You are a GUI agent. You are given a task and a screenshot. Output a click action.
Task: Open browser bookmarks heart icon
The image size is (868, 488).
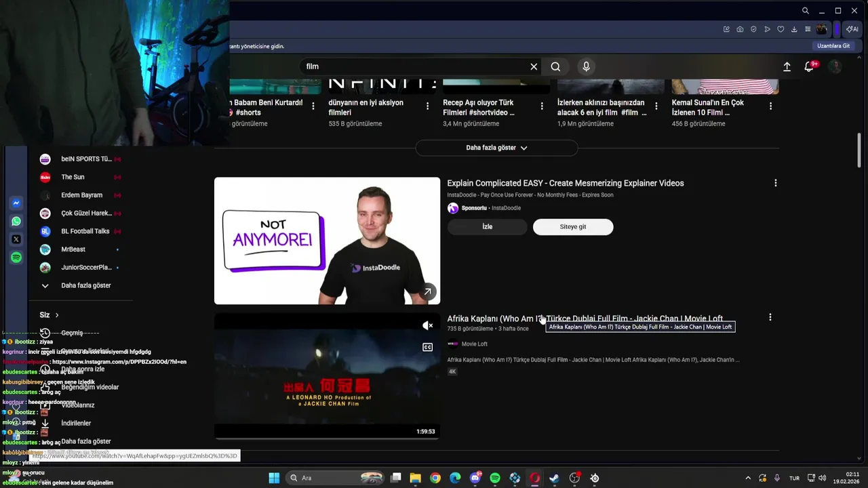click(x=781, y=29)
